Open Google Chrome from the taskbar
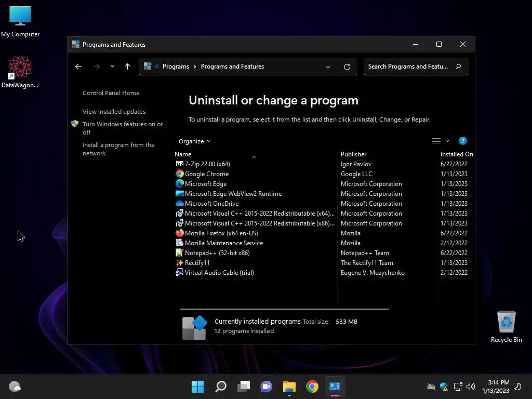 pos(312,387)
